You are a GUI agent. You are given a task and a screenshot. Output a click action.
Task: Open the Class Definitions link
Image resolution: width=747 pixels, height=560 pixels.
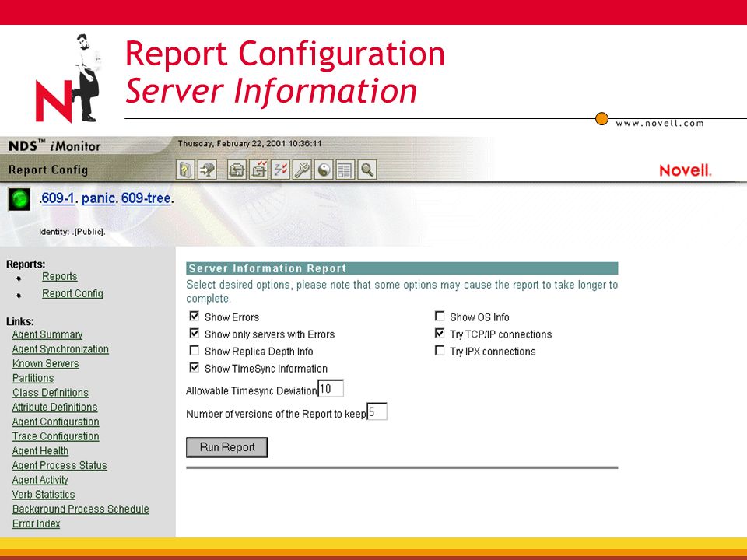pos(51,393)
